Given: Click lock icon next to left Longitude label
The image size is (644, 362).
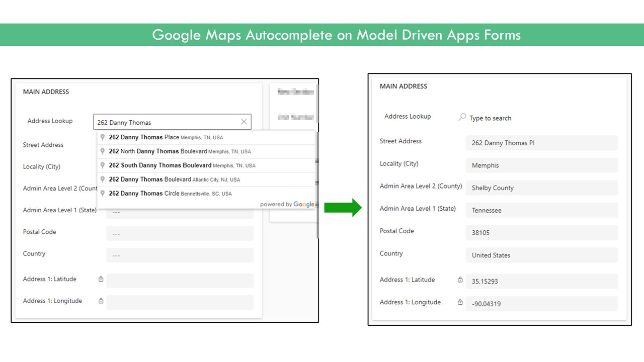Looking at the screenshot, I should coord(101,301).
